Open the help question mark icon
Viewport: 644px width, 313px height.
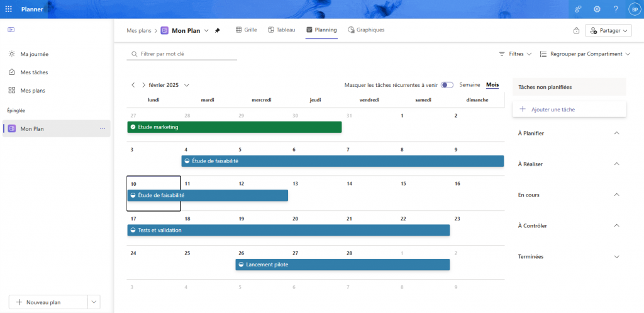tap(615, 9)
